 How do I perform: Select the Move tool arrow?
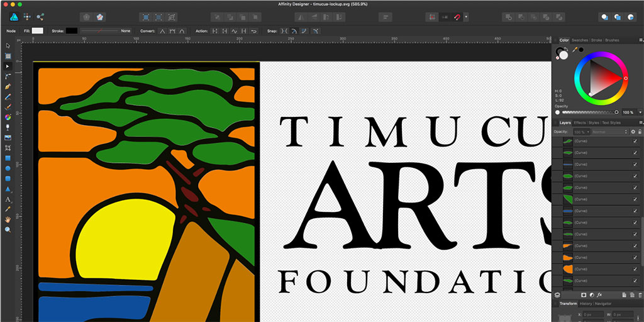[8, 45]
